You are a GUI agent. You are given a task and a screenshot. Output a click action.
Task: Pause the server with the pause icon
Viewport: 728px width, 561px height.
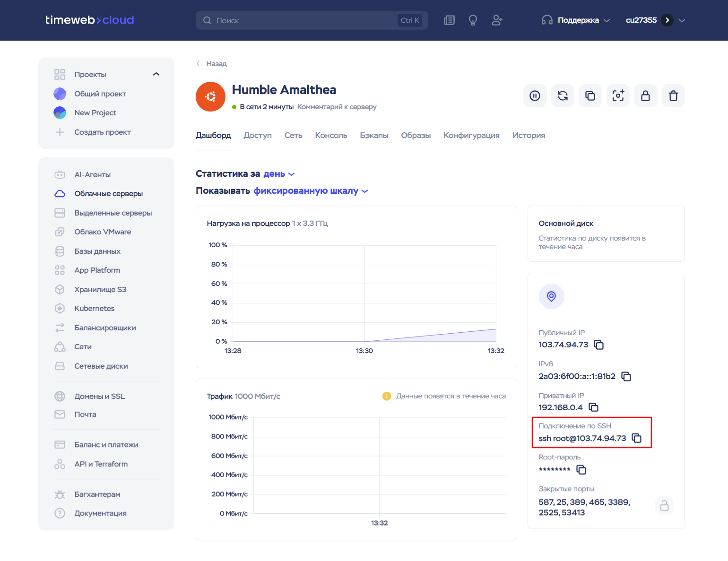coord(535,96)
